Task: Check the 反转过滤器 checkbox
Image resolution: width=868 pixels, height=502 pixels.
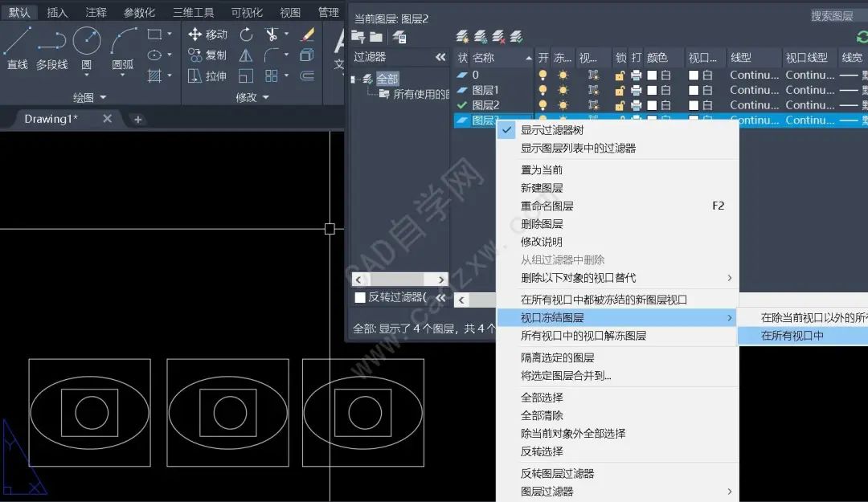Action: pos(360,297)
